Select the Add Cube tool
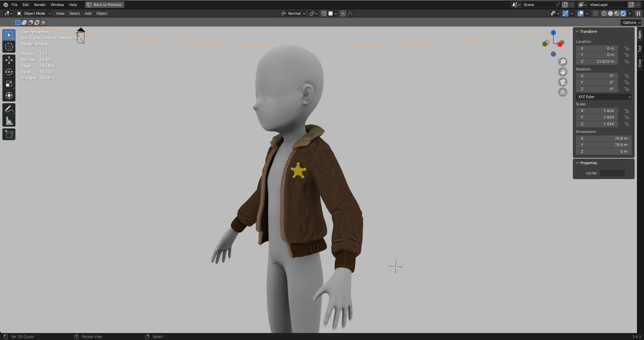 click(9, 134)
